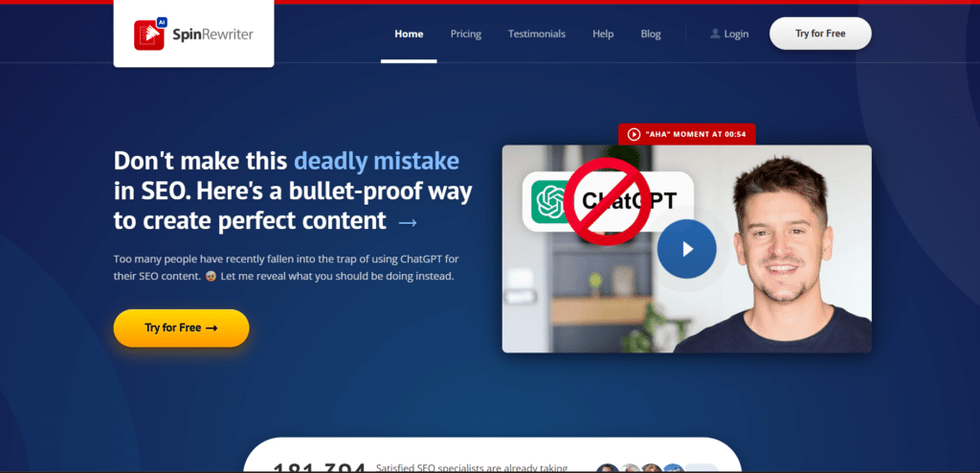This screenshot has height=473, width=980.
Task: Click the arrow after 'create perfect content'
Action: coord(407,222)
